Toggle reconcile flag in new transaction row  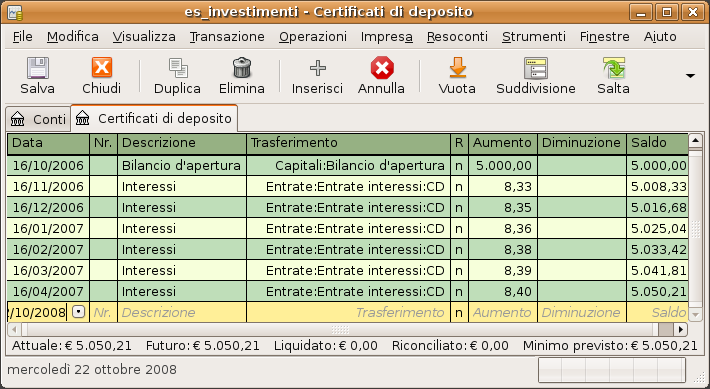click(459, 312)
